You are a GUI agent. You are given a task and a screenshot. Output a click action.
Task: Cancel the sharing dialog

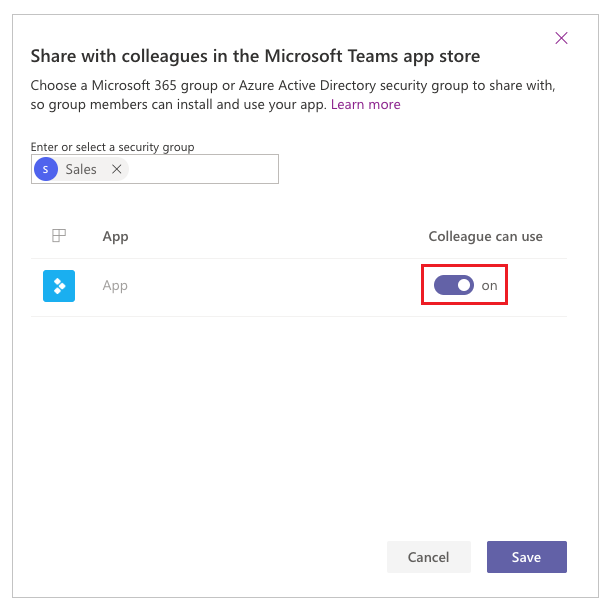(429, 557)
